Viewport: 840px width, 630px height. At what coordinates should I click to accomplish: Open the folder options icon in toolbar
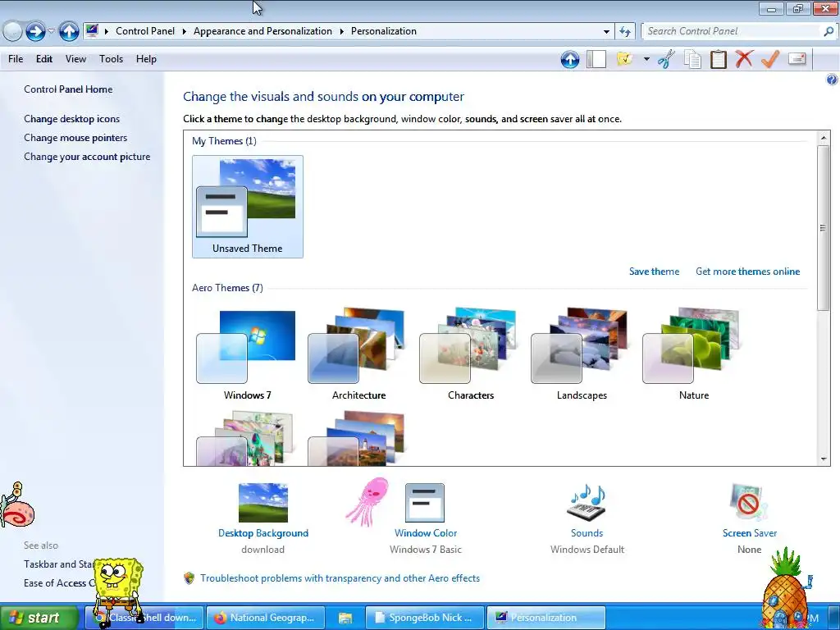[624, 59]
